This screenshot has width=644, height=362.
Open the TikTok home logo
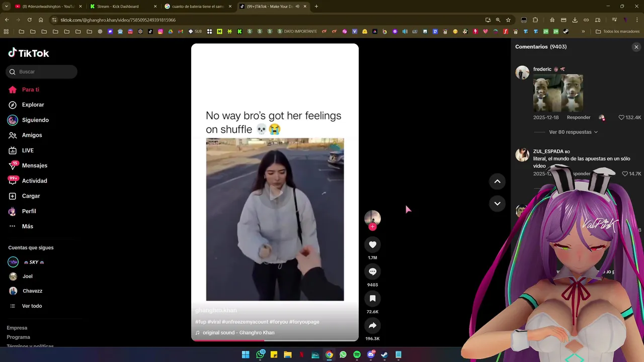coord(29,53)
